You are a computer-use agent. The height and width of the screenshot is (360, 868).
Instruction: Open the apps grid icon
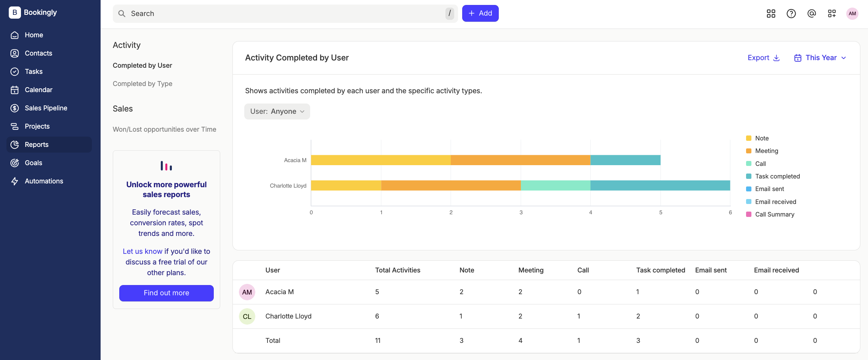[771, 14]
